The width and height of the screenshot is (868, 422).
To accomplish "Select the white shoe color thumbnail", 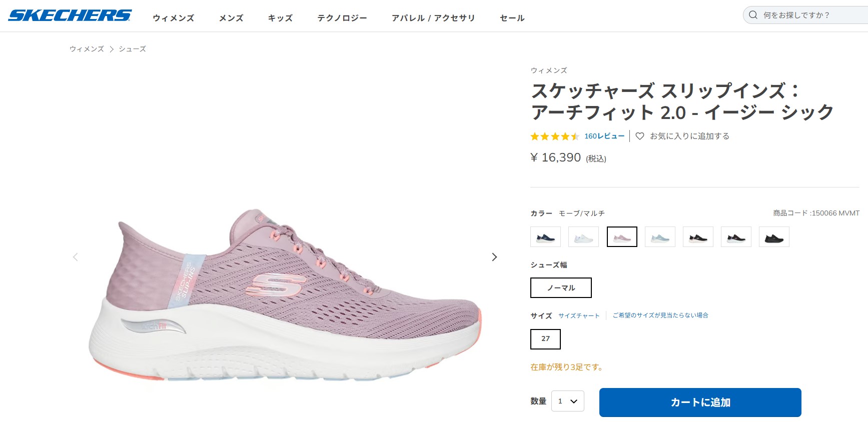I will click(x=583, y=237).
